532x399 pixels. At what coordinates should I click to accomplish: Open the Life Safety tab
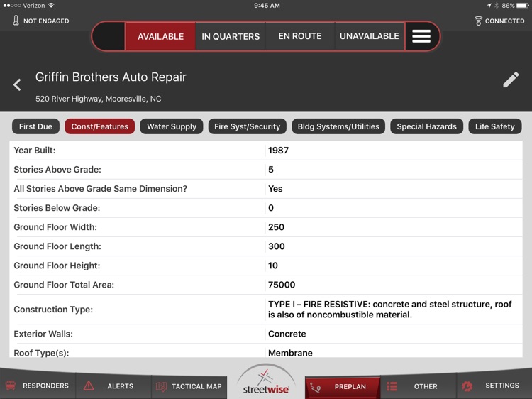click(x=494, y=126)
